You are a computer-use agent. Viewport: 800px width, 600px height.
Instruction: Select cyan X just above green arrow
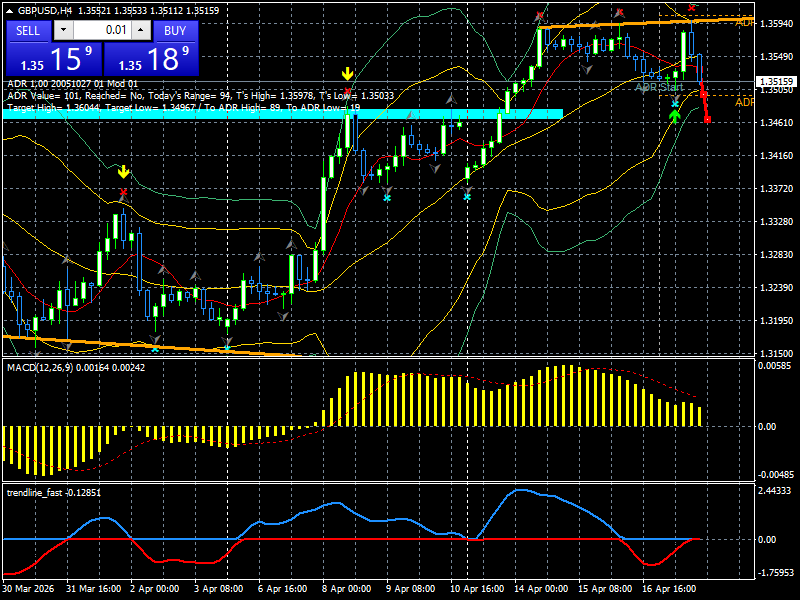click(675, 104)
